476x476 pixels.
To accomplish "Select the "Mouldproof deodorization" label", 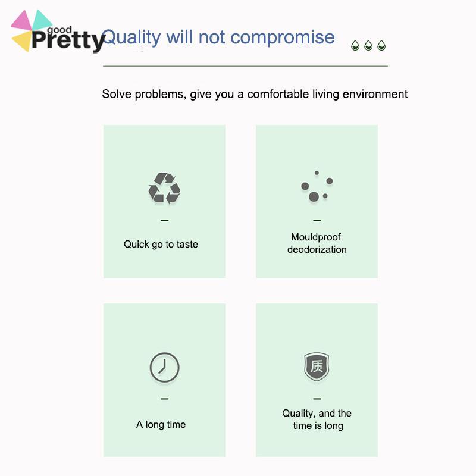I will [x=317, y=243].
